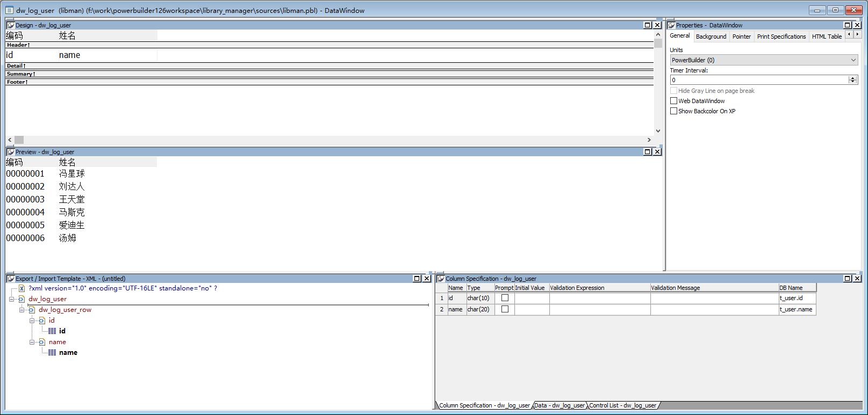Switch to the Background tab

pyautogui.click(x=711, y=37)
